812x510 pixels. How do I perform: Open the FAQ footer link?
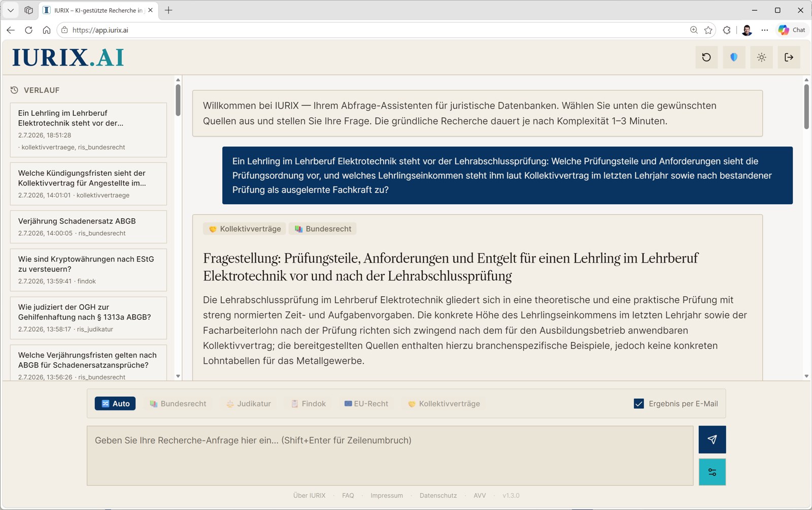coord(348,496)
